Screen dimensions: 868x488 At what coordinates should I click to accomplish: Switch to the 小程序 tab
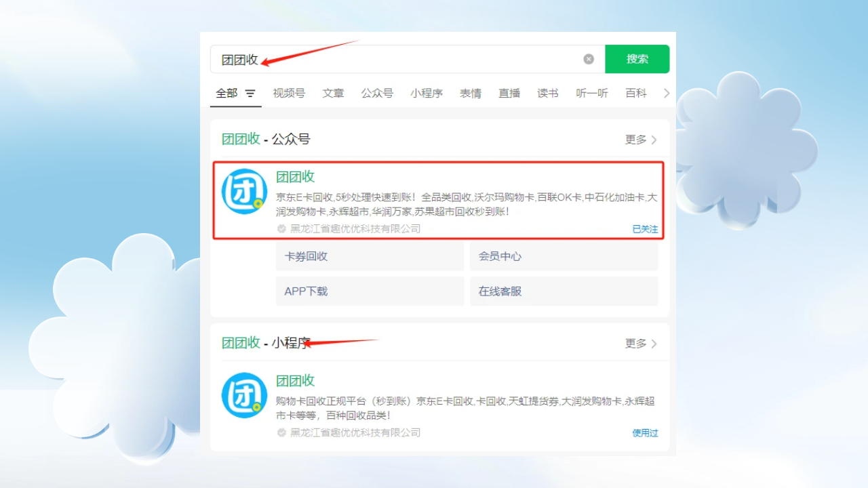pos(427,94)
